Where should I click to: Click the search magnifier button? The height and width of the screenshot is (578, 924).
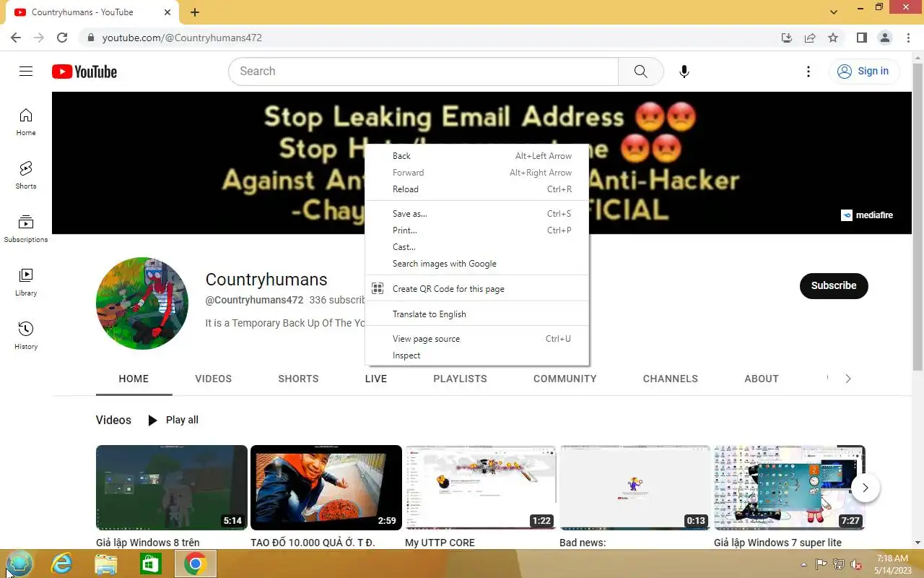pyautogui.click(x=640, y=71)
